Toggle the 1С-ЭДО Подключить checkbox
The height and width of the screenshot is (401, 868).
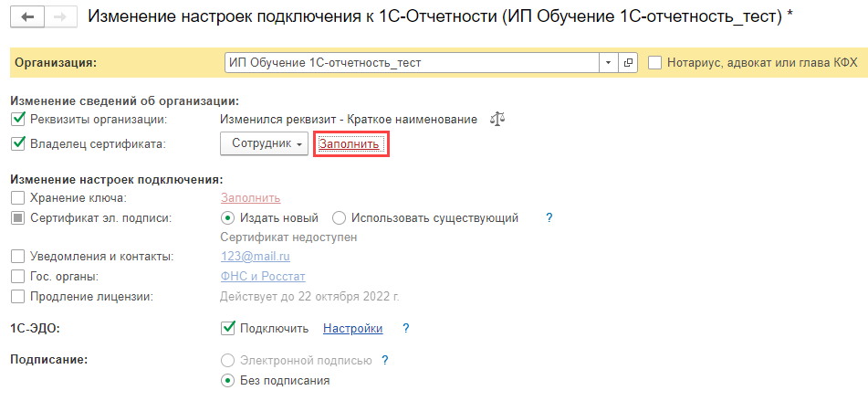click(227, 328)
